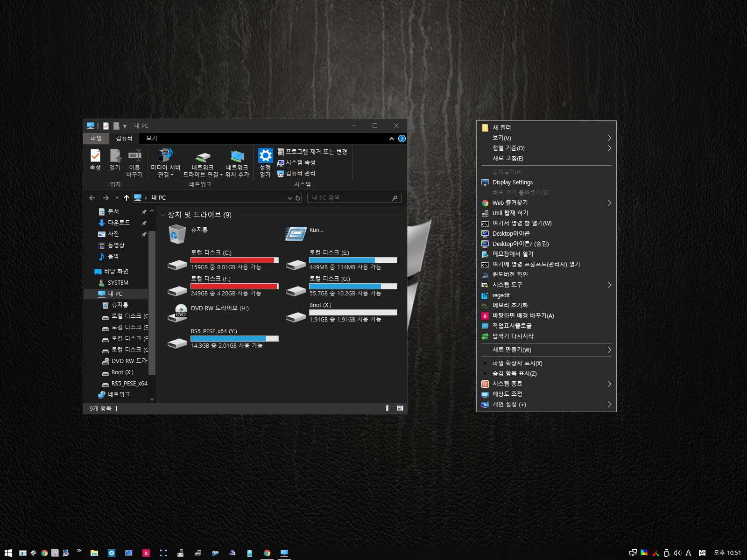Image resolution: width=747 pixels, height=560 pixels.
Task: Collapse the ribbon with the chevron
Action: tap(392, 139)
